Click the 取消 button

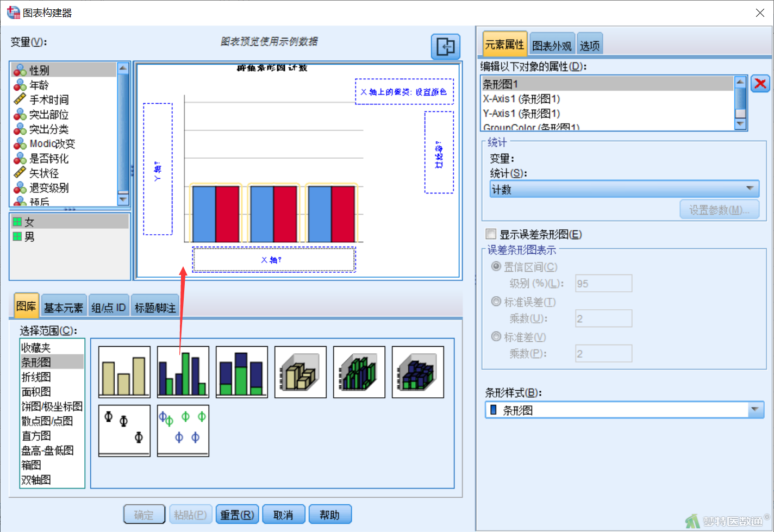click(283, 515)
